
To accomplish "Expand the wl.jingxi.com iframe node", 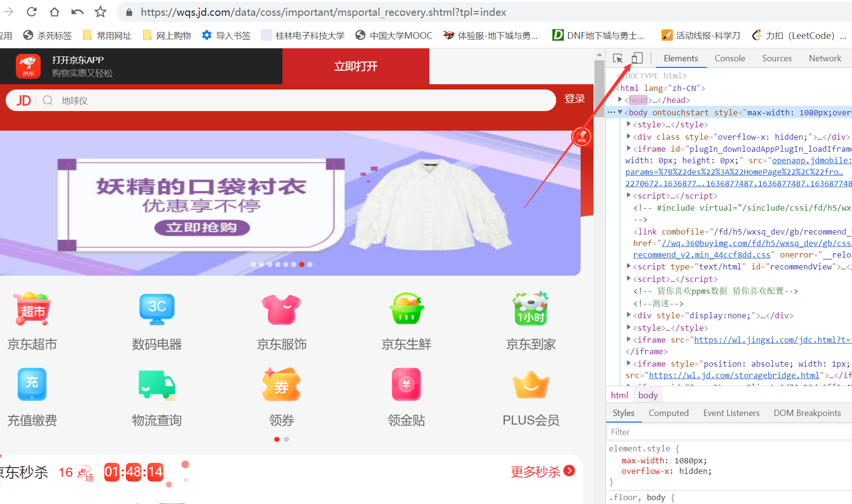I will 628,339.
